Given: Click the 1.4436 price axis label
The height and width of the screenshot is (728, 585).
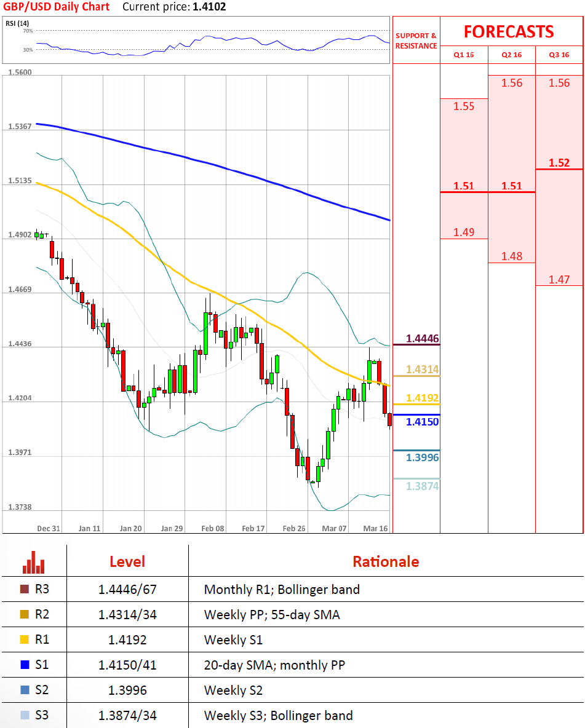Looking at the screenshot, I should point(20,344).
